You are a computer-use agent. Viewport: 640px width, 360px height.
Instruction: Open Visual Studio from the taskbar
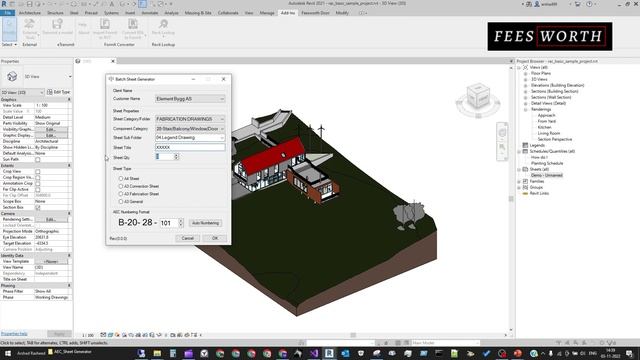(313, 353)
